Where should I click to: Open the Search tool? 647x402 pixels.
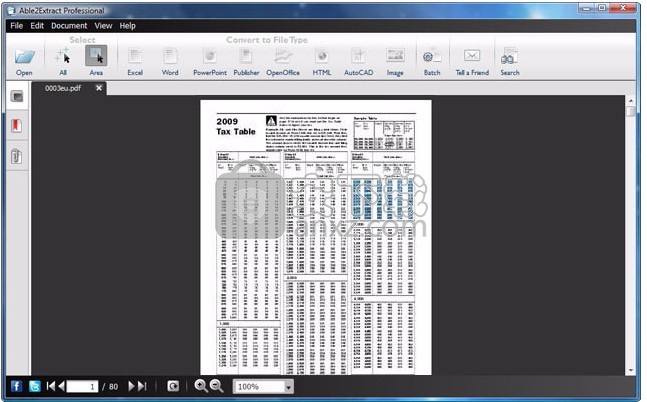point(510,61)
